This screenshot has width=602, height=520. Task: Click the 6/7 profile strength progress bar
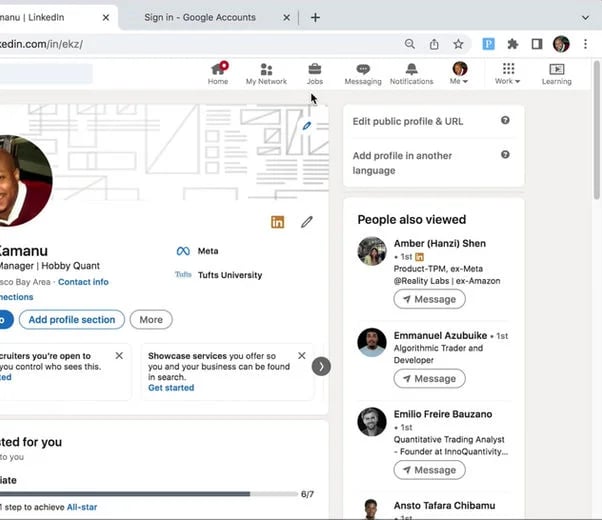click(149, 494)
